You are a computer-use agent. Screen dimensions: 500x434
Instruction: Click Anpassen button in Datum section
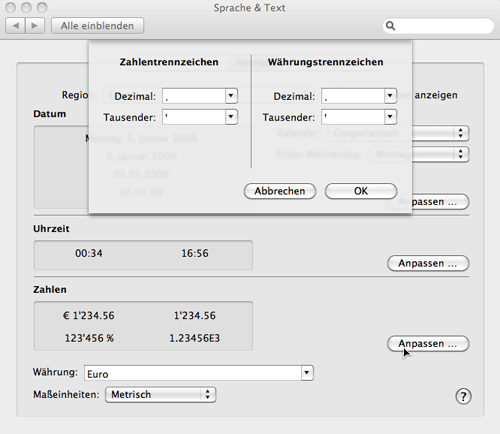440,202
